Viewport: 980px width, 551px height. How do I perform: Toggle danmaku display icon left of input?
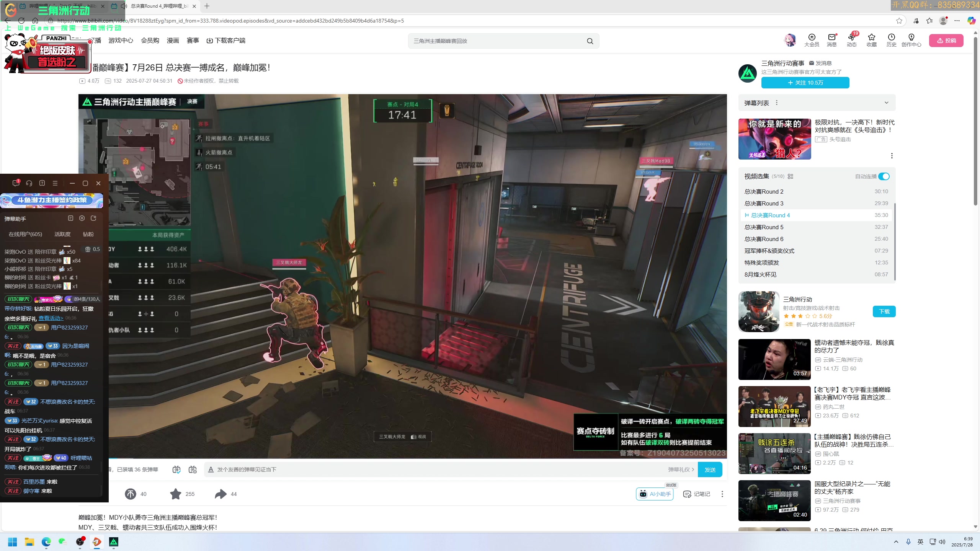click(176, 469)
